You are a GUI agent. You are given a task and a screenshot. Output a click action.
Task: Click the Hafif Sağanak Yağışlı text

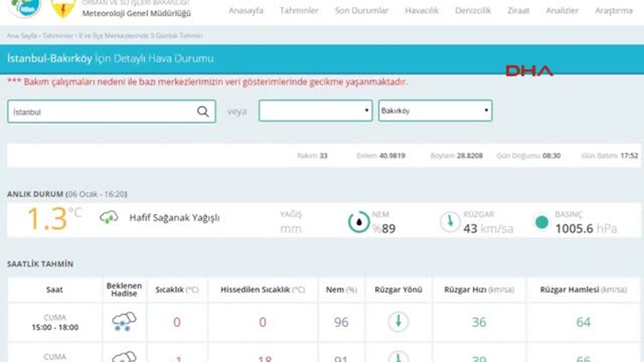click(x=174, y=218)
